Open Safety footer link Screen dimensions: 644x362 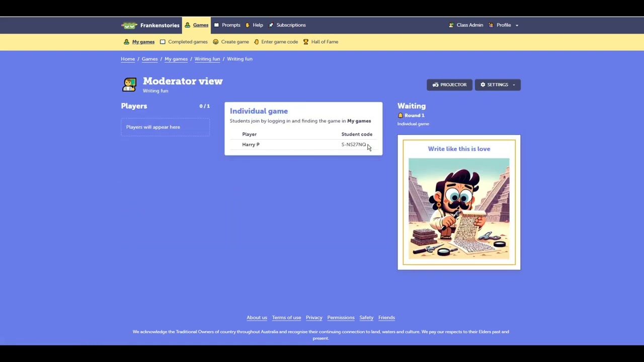click(x=366, y=318)
